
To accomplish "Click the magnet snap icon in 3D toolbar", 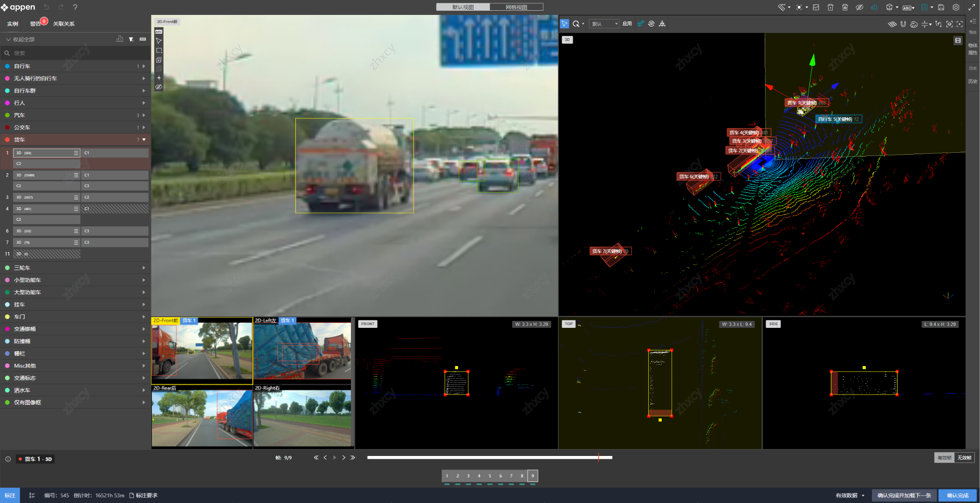I will [903, 24].
